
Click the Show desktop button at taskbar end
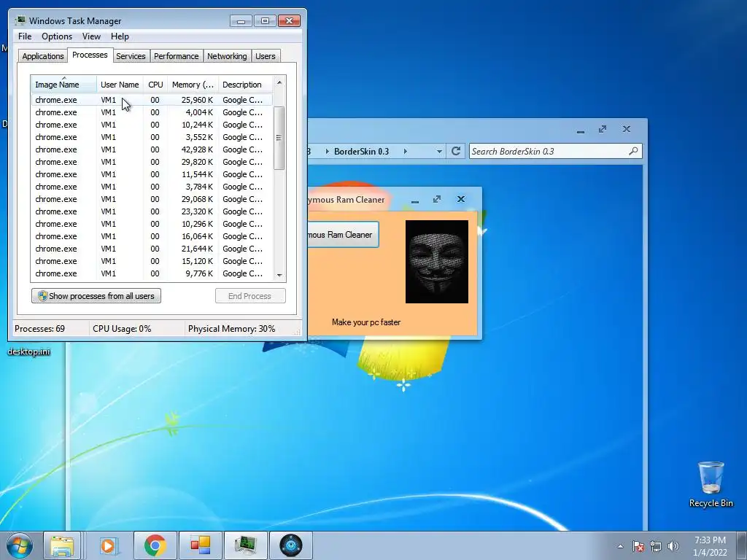[x=741, y=545]
